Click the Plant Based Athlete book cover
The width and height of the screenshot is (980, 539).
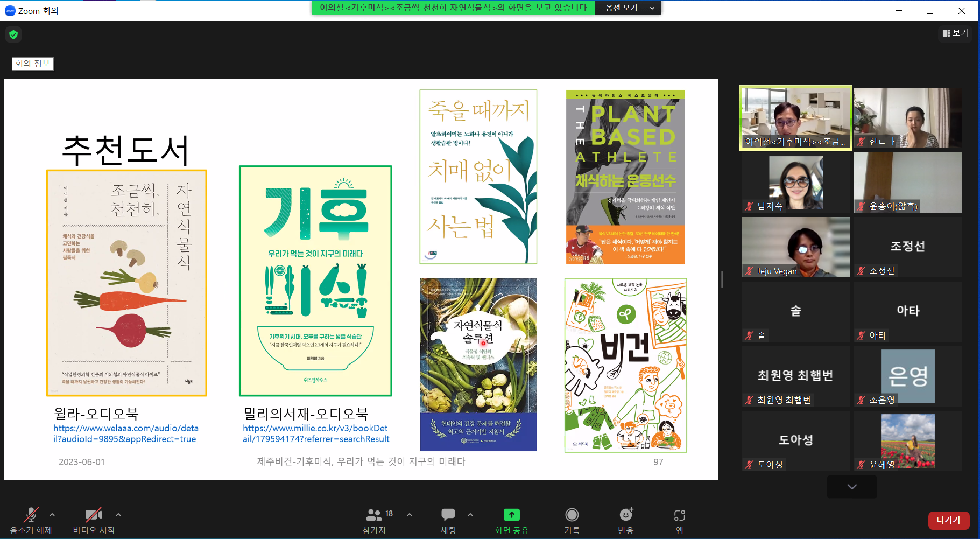coord(625,177)
